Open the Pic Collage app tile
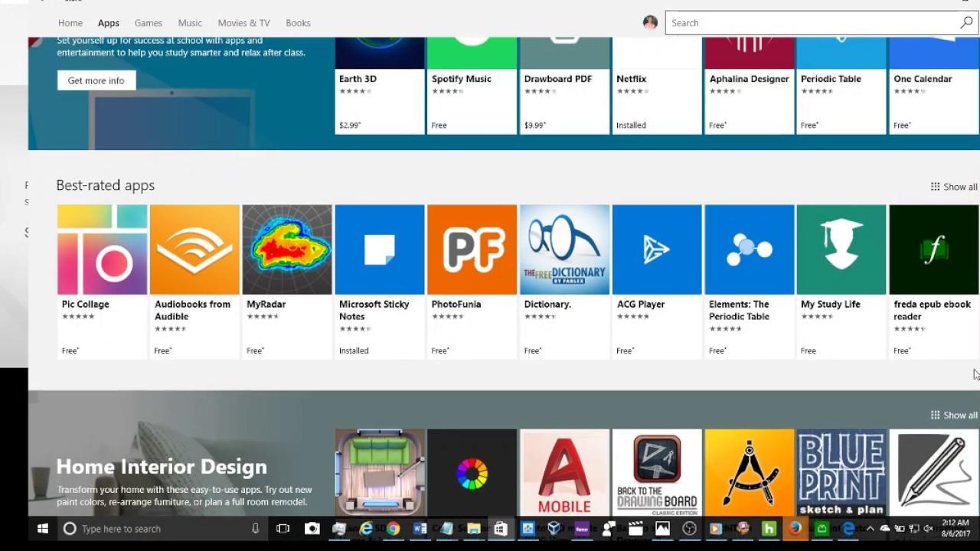980x551 pixels. pyautogui.click(x=102, y=282)
